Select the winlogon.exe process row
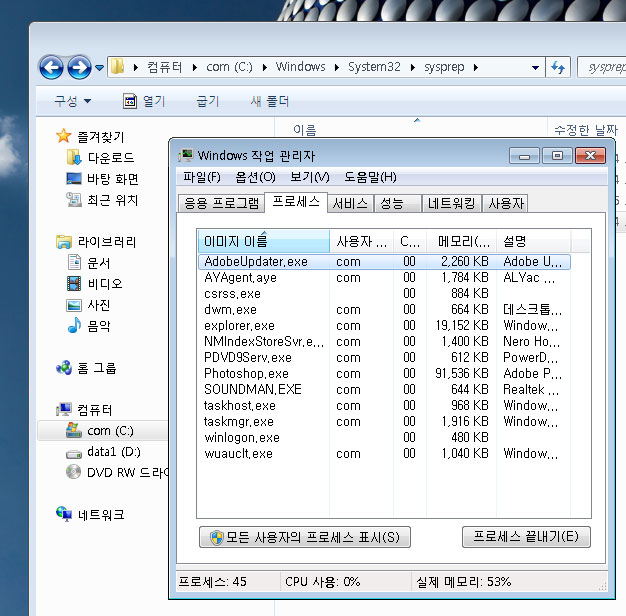 click(384, 437)
